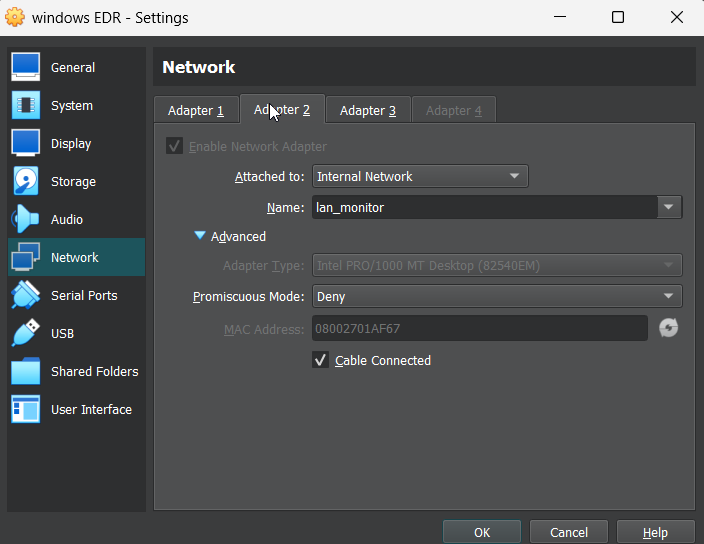Switch to the Adapter 3 tab

(x=367, y=110)
